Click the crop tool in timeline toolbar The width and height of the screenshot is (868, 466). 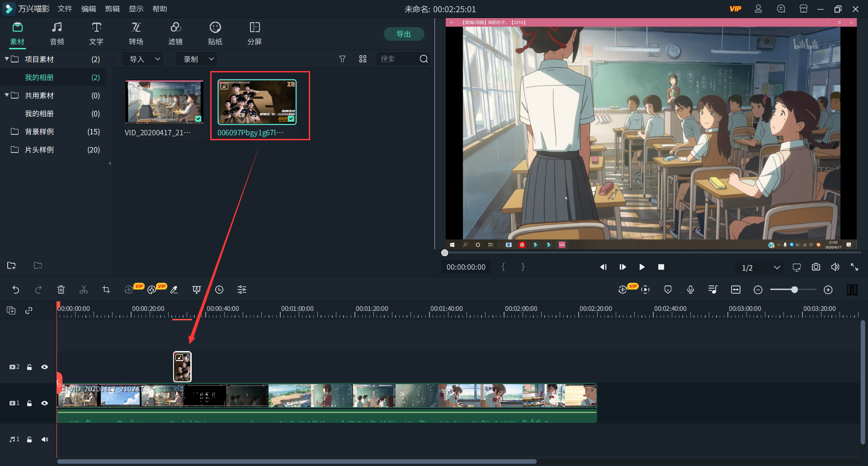click(x=106, y=290)
